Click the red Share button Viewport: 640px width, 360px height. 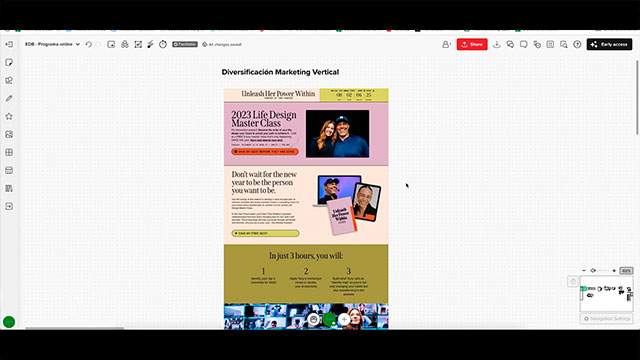click(x=472, y=44)
